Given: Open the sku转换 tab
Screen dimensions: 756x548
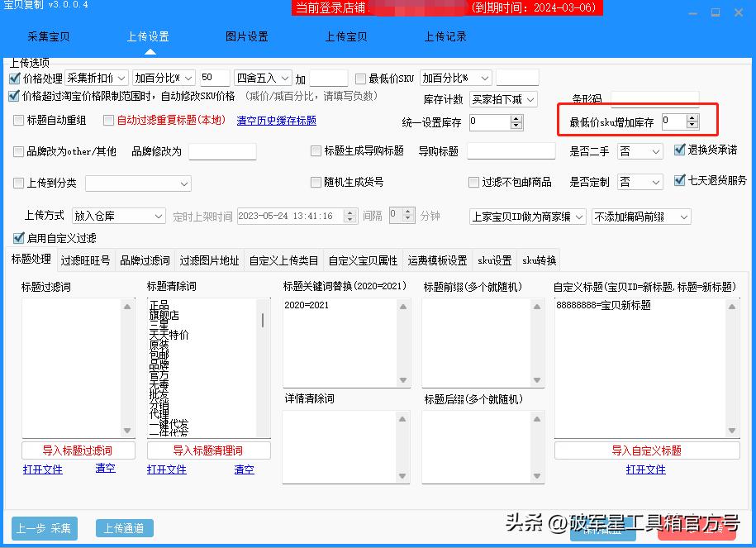Looking at the screenshot, I should [538, 259].
